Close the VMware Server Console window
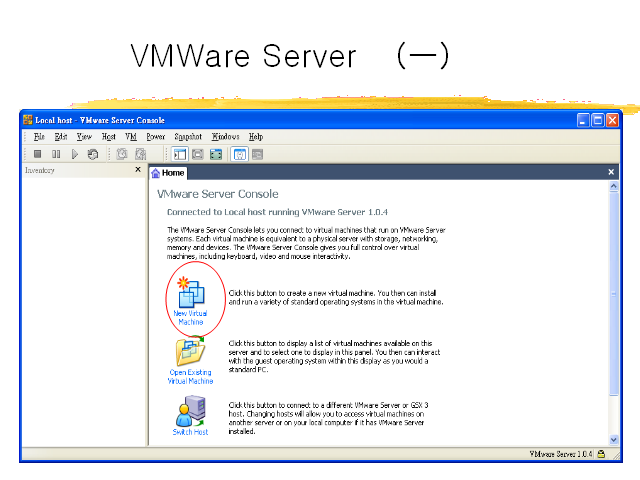 click(612, 120)
